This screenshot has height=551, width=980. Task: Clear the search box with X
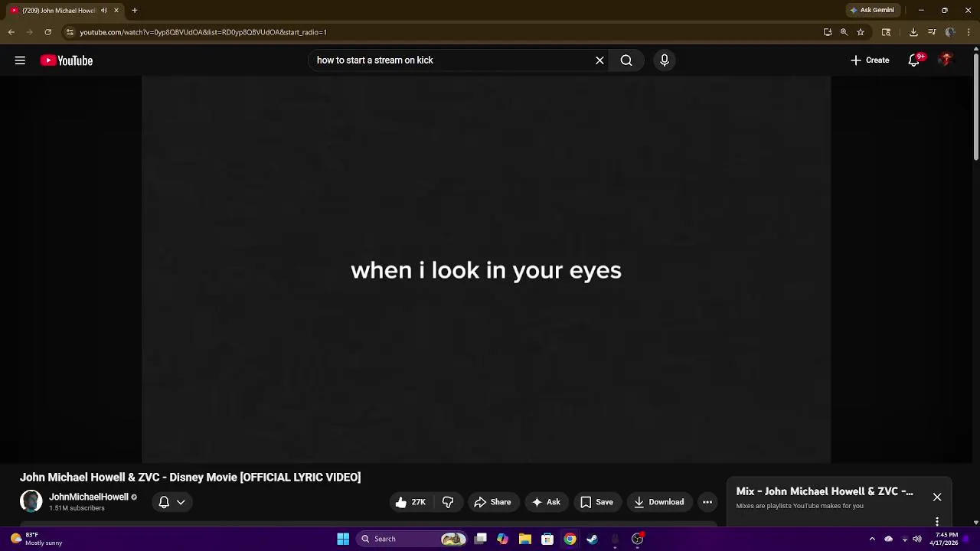[x=599, y=60]
